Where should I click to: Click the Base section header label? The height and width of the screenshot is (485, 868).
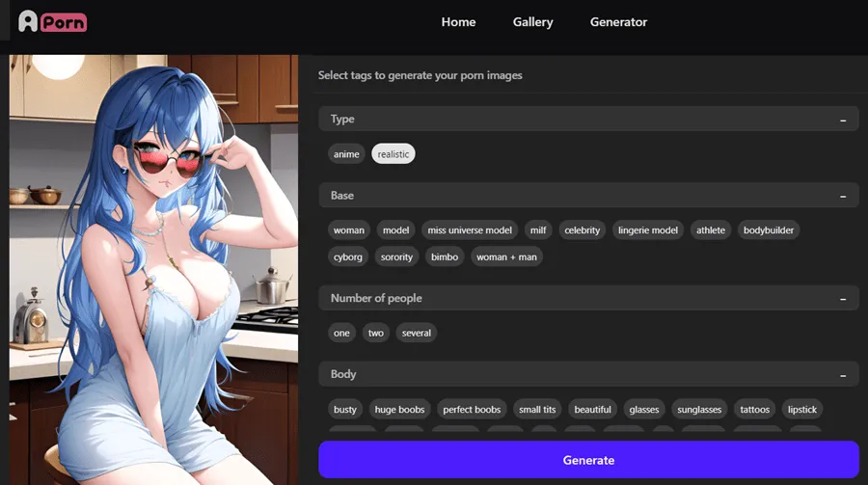pos(342,196)
